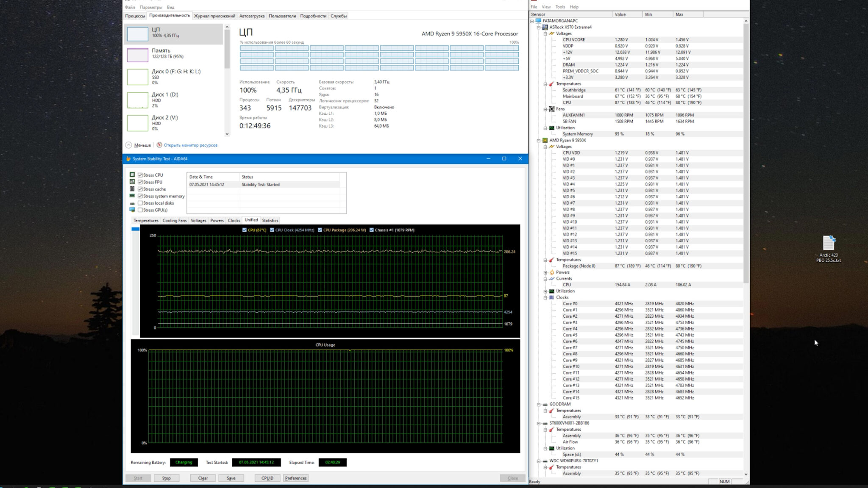Click the Stress CPU chip icon

pos(132,175)
